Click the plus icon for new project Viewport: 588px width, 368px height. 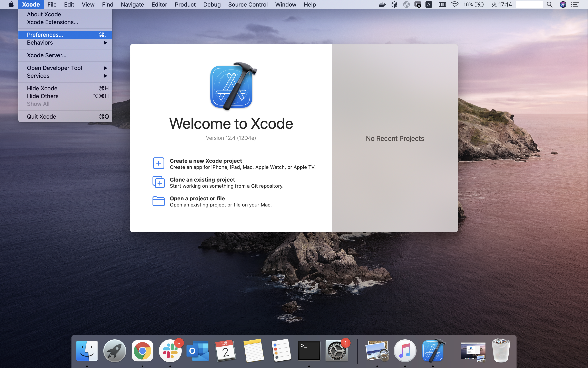[158, 163]
